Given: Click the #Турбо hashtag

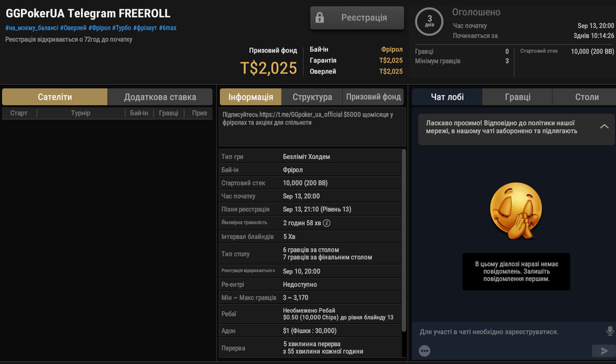Looking at the screenshot, I should coord(121,28).
